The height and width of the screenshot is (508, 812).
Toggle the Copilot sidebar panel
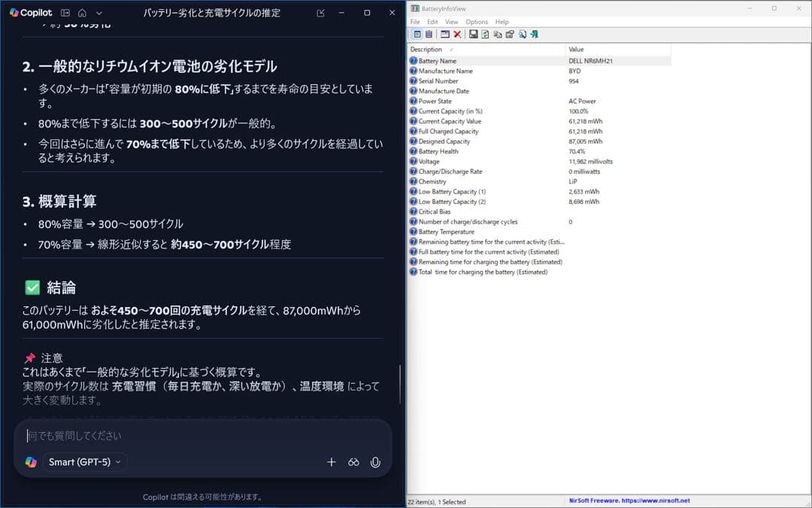pyautogui.click(x=65, y=13)
